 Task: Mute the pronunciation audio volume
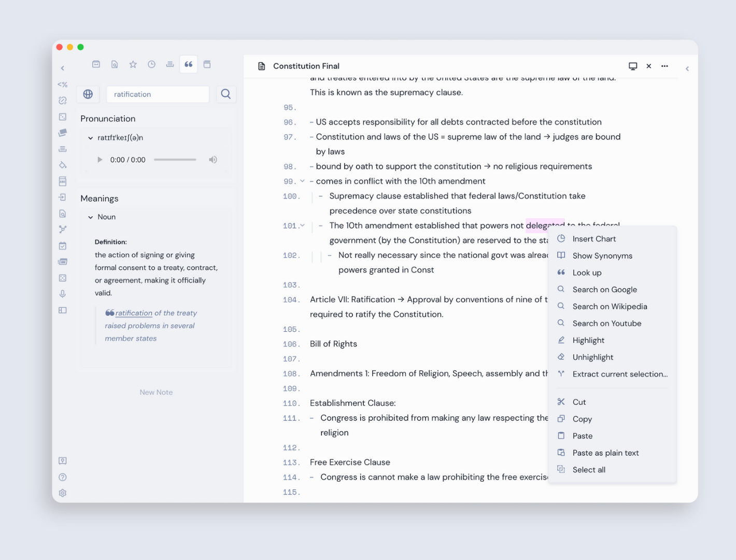click(x=213, y=160)
